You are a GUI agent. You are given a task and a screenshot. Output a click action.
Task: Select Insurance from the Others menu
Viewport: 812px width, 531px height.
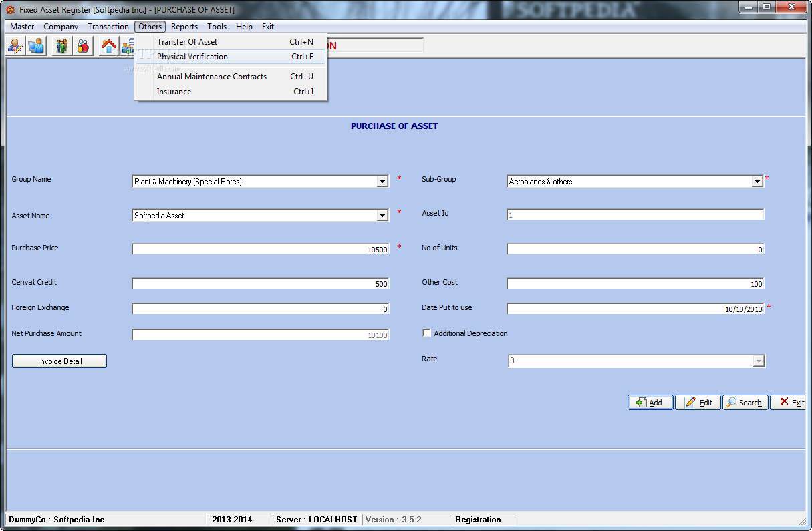[x=231, y=92]
